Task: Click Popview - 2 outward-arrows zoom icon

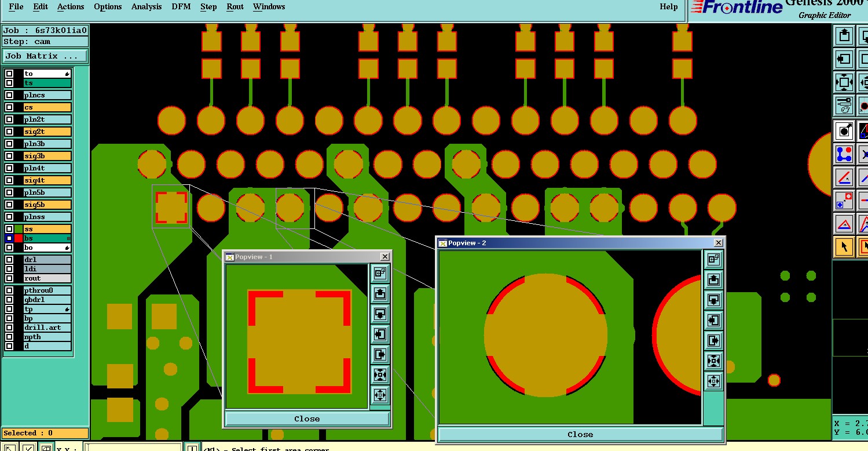Action: click(714, 381)
